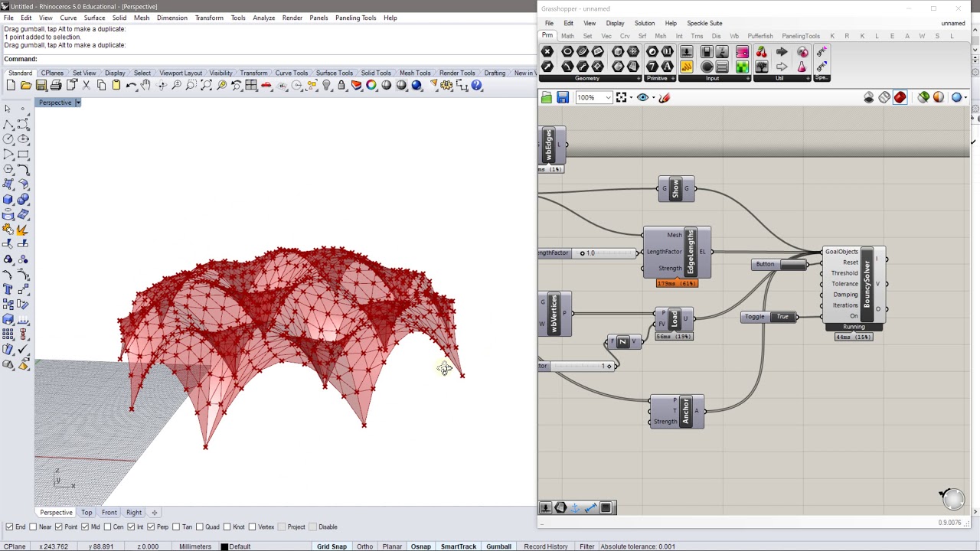Select the cherry icon in Util panel
Viewport: 980px width, 551px height.
761,52
